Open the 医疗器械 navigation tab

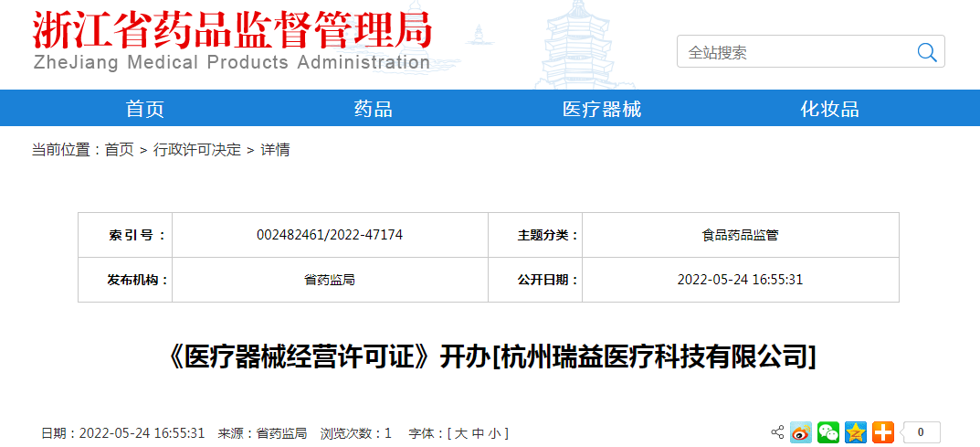click(602, 109)
